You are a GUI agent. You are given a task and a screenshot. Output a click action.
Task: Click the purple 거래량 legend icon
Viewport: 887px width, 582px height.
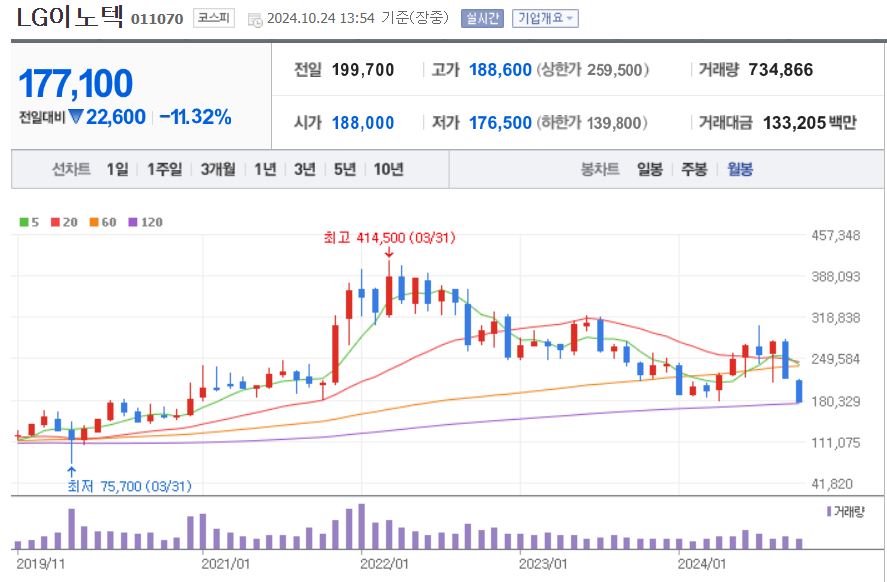tap(829, 511)
